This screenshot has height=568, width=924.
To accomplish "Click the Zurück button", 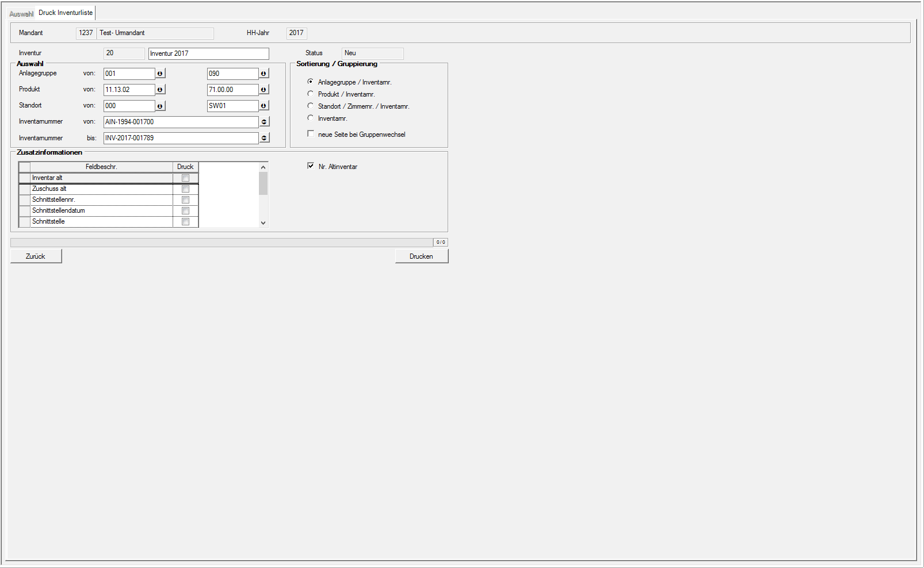I will pos(36,256).
